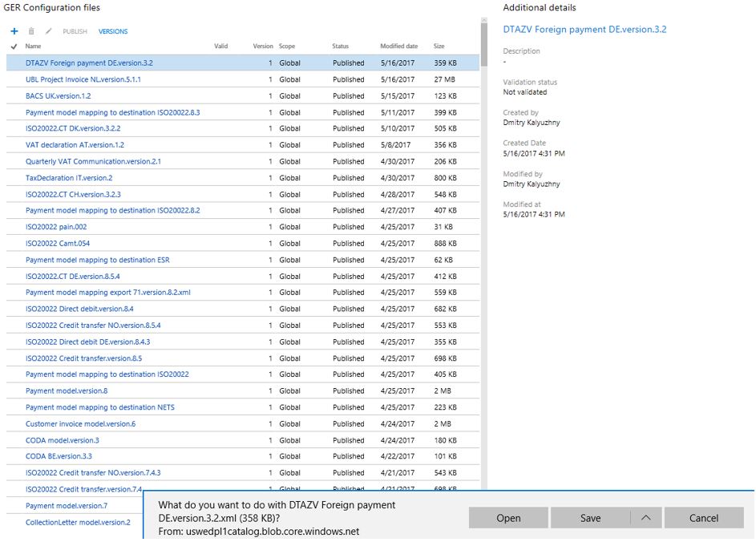Click the vertical scrollbar of the file list
The image size is (756, 542).
[x=483, y=241]
